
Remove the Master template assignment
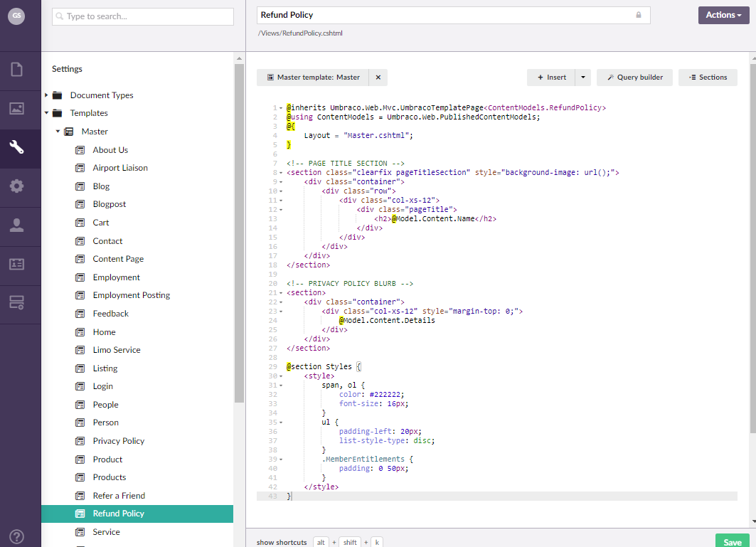tap(378, 78)
